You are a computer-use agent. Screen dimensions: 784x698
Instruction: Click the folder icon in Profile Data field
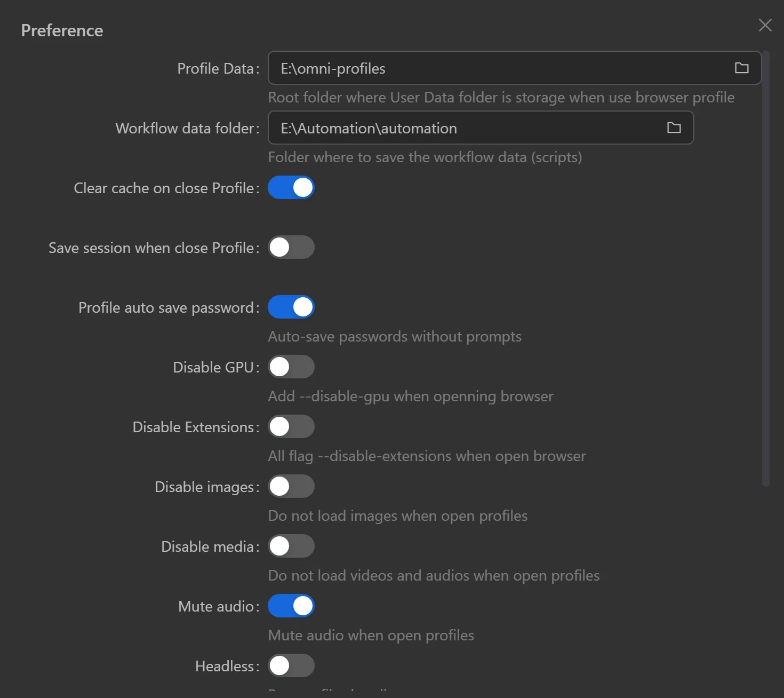pyautogui.click(x=741, y=68)
